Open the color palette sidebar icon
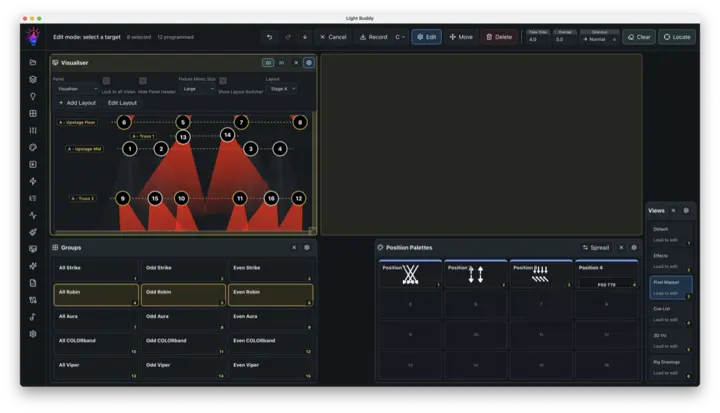This screenshot has width=720, height=413. 33,147
